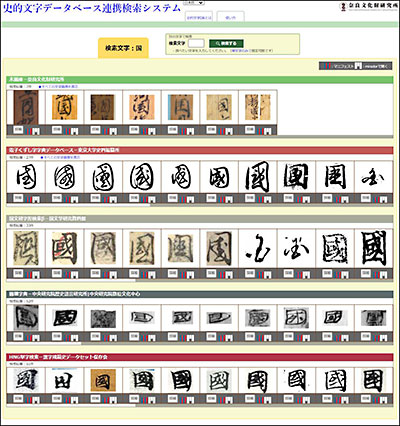Open the first wooden-tablet thumbnail in 木簡庫
Viewport: 400px width, 426px height.
point(26,107)
